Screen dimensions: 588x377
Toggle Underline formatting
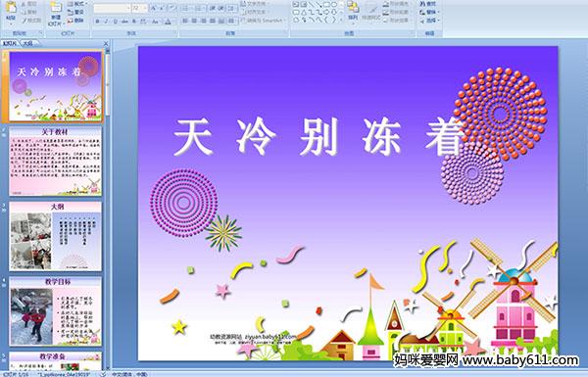(x=115, y=21)
